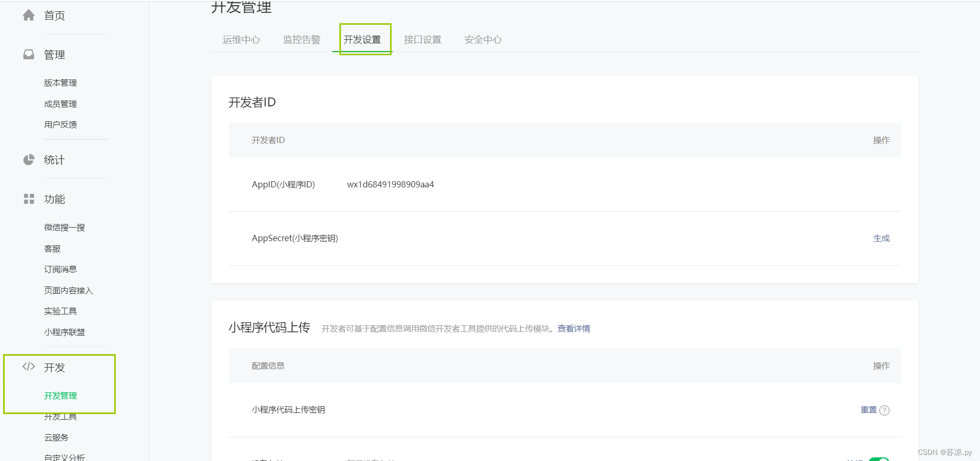This screenshot has height=461, width=980.
Task: Click the AppID(小程序ID) label
Action: pos(283,184)
